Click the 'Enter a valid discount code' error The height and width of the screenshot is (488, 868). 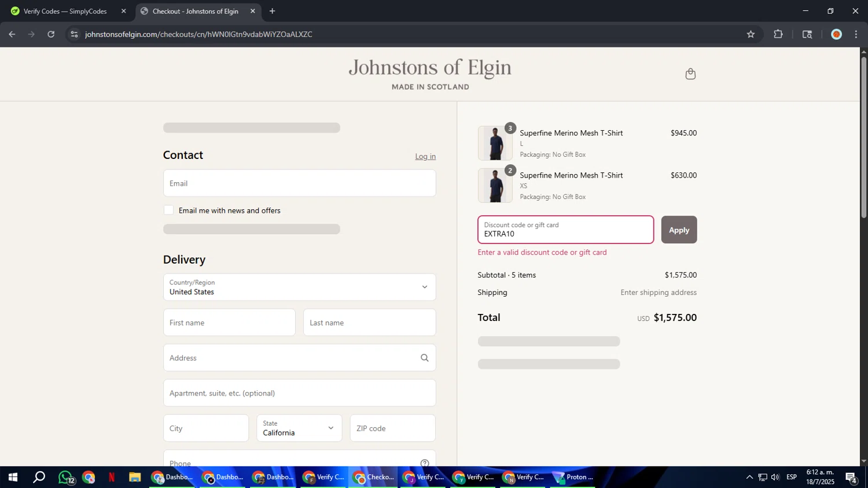tap(542, 253)
